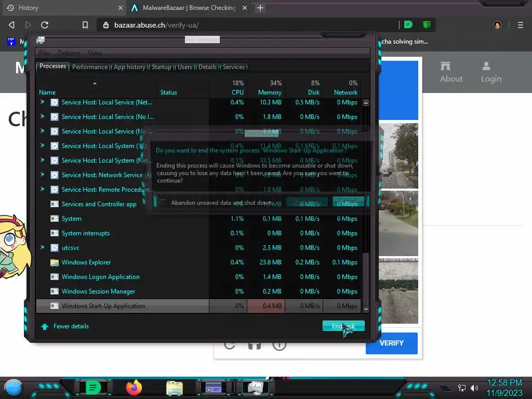Open the App history tab
Viewport: 532px width, 399px height.
tap(129, 67)
